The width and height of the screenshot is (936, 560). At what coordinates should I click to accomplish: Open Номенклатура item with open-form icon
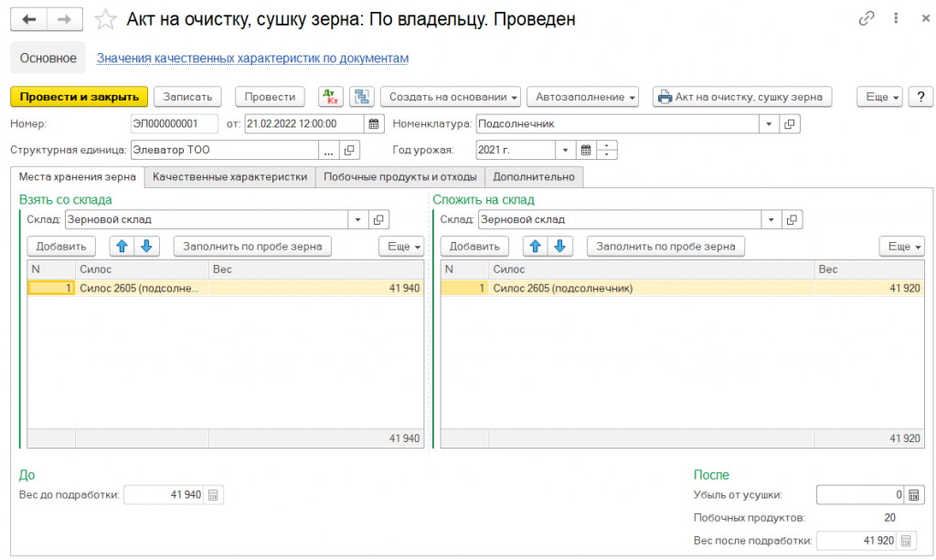click(791, 123)
